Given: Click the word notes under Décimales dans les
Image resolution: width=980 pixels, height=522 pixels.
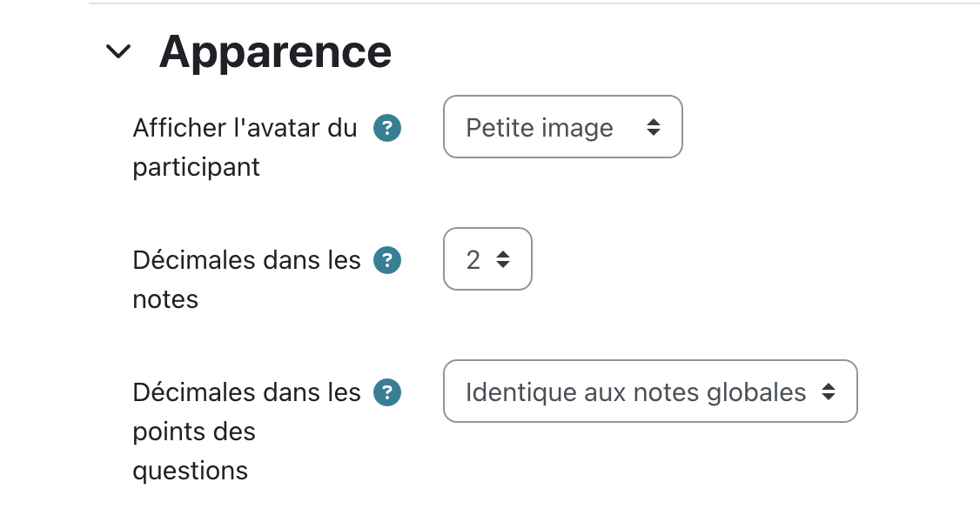Looking at the screenshot, I should 165,299.
